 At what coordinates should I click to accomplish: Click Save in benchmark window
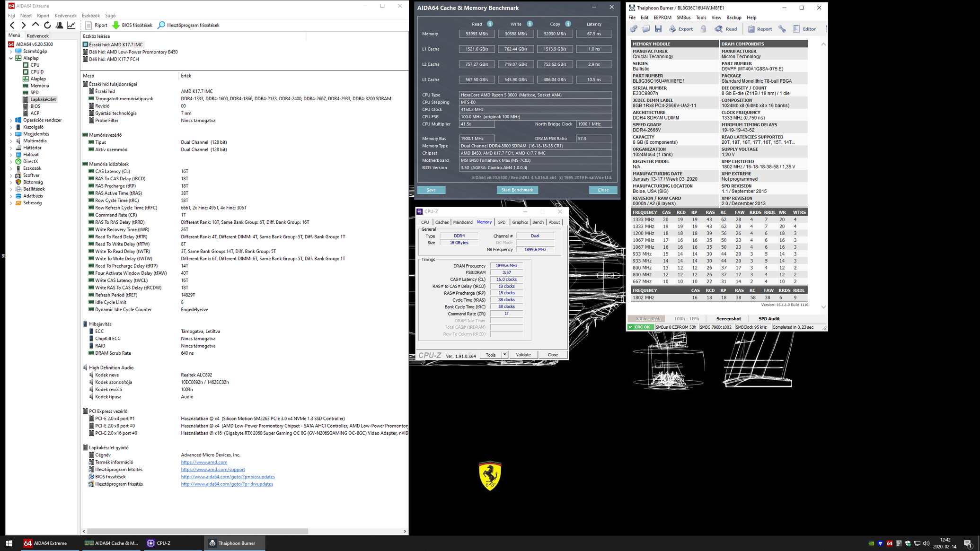click(431, 190)
